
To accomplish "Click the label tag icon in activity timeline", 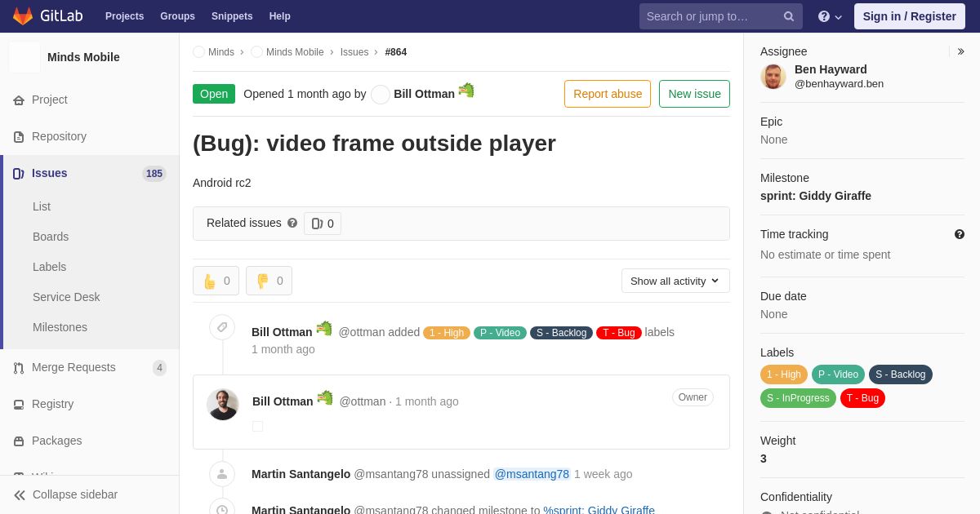I will click(222, 327).
